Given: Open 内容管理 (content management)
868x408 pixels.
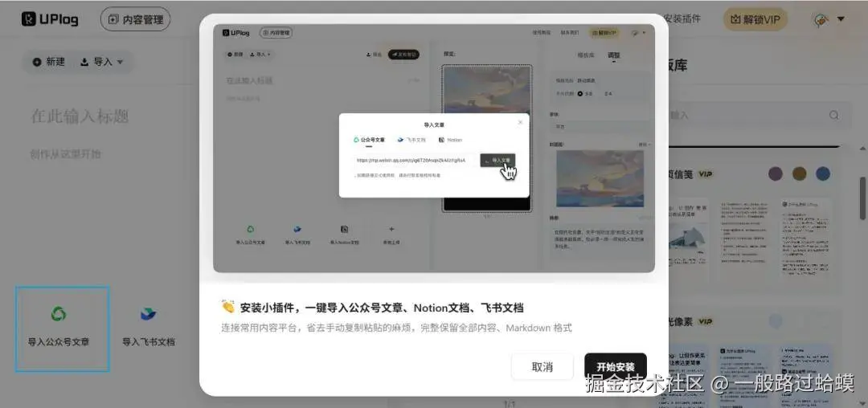Looking at the screenshot, I should point(136,19).
